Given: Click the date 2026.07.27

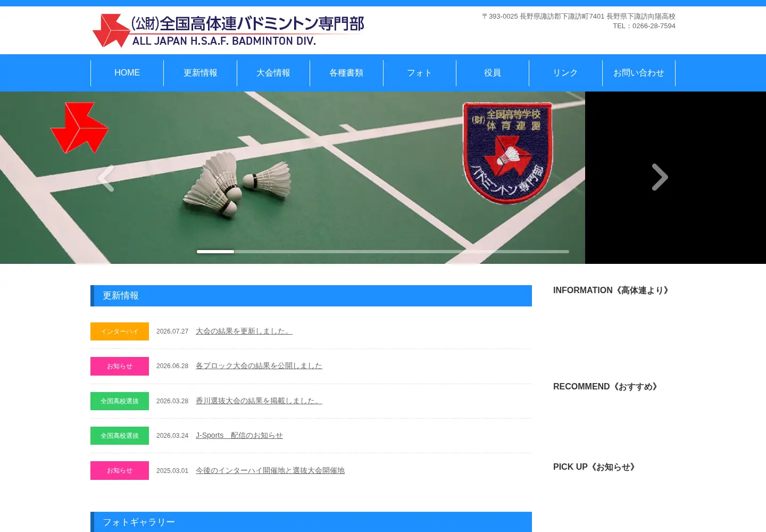Looking at the screenshot, I should pyautogui.click(x=172, y=331).
